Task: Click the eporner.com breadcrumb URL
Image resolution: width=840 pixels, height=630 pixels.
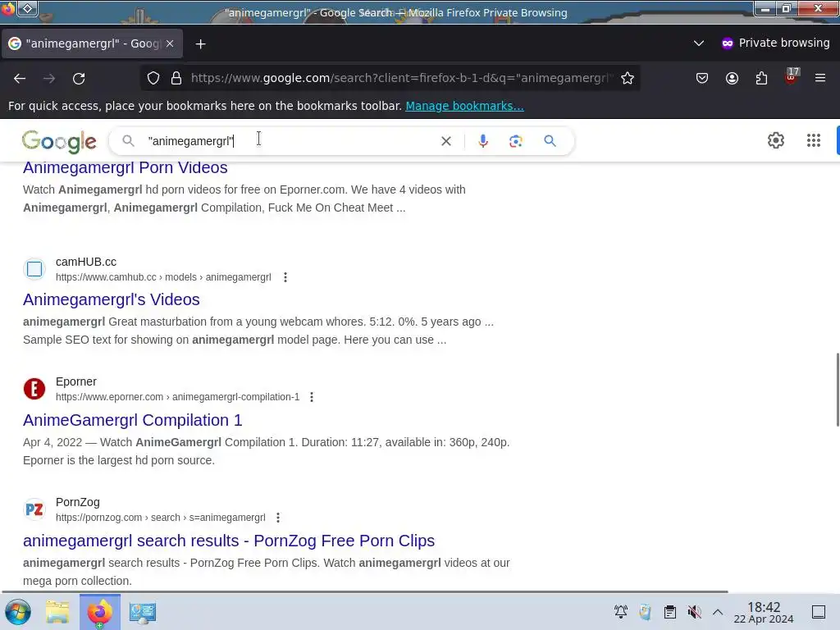Action: click(x=177, y=397)
